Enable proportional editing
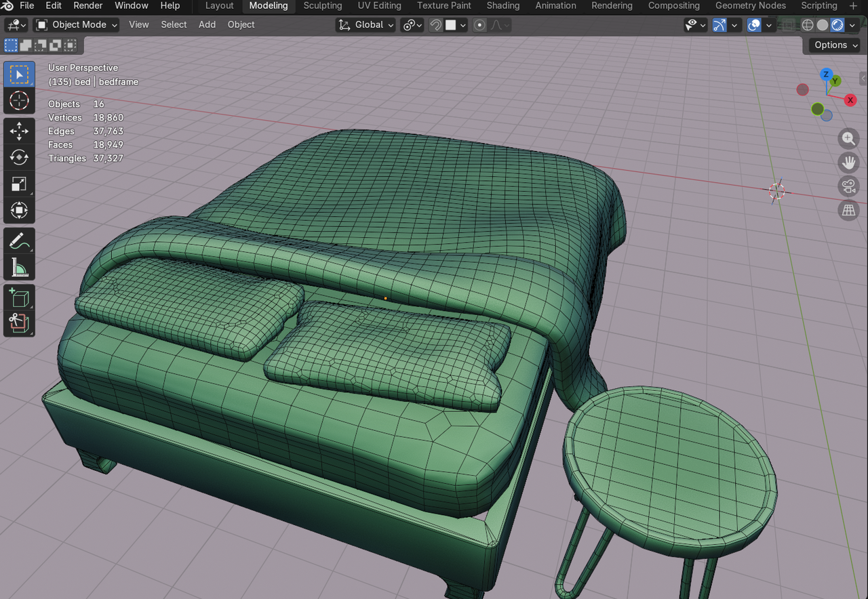Screen dimensions: 868x599 tap(479, 25)
